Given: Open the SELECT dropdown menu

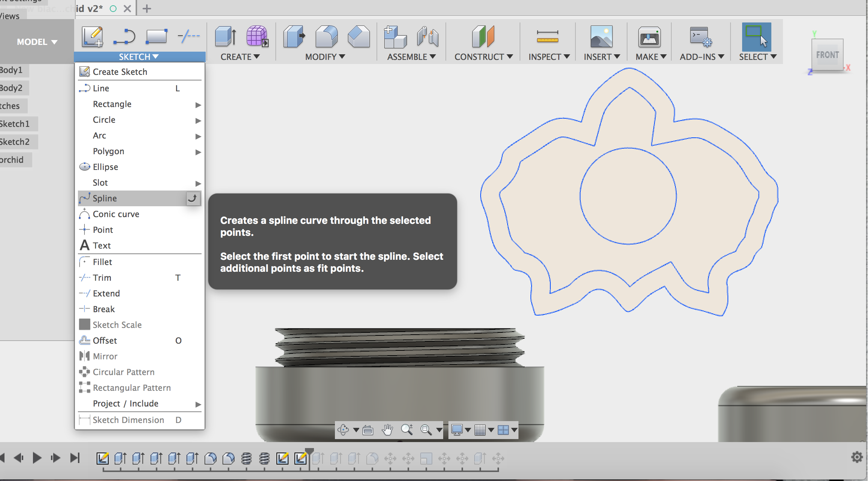Looking at the screenshot, I should [x=757, y=57].
